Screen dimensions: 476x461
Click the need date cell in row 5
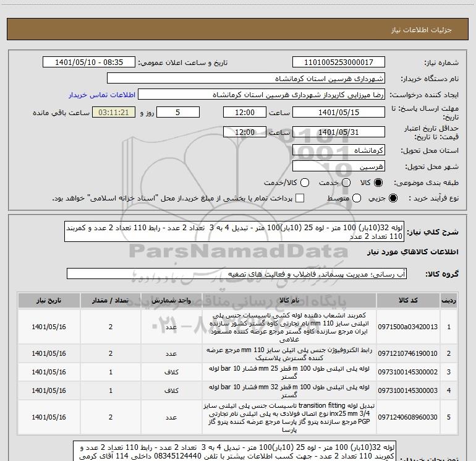[49, 417]
